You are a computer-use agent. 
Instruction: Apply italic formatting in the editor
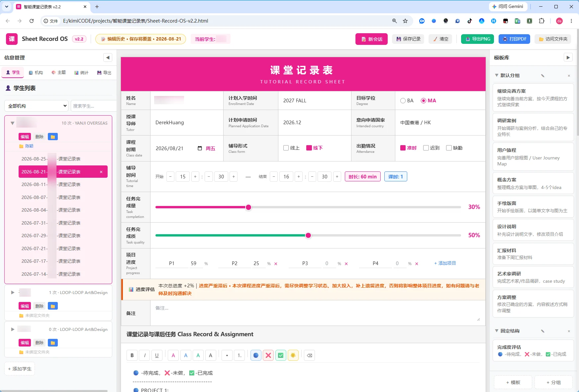[145, 355]
